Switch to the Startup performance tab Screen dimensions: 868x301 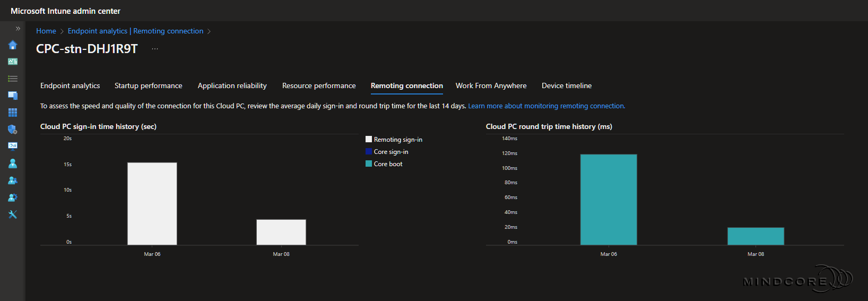148,85
